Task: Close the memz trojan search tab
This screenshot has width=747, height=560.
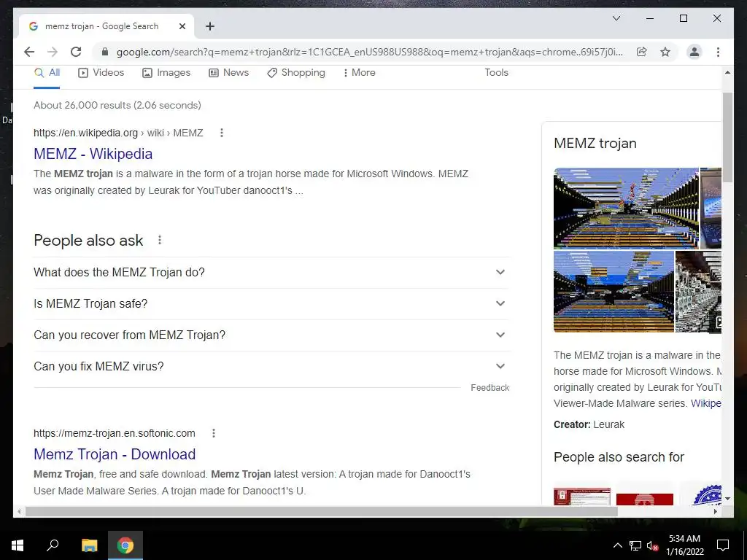Action: click(x=182, y=26)
